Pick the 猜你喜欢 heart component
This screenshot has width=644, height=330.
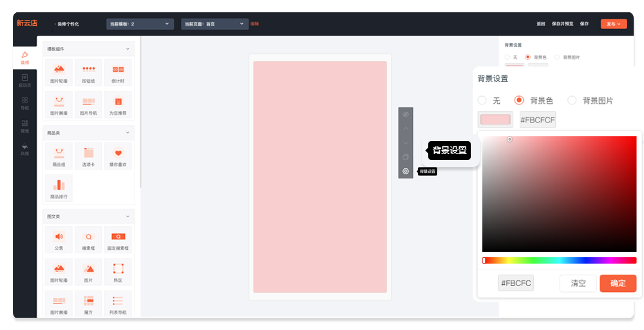tap(118, 155)
